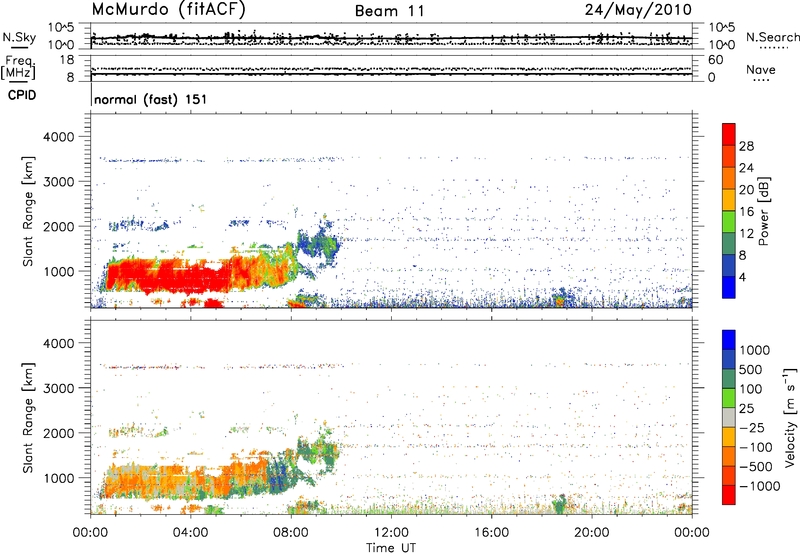The height and width of the screenshot is (554, 800).
Task: Click the 08:00 time tick label
Action: point(290,533)
